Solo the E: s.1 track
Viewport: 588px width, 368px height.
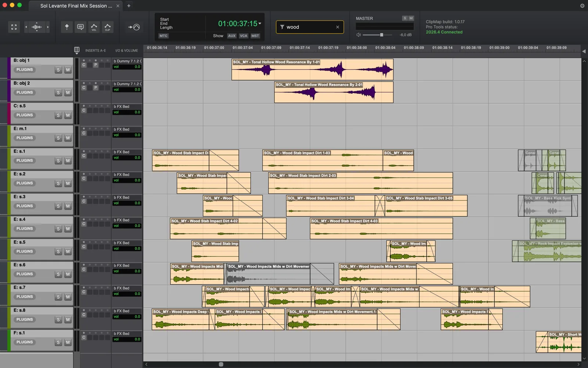coord(58,161)
